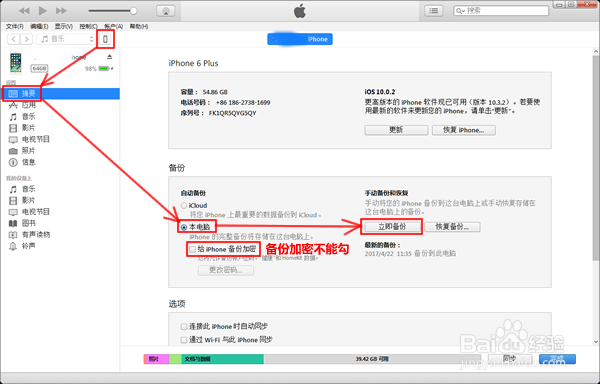Open the 音乐 media type dropdown
This screenshot has width=600, height=384.
(66, 39)
